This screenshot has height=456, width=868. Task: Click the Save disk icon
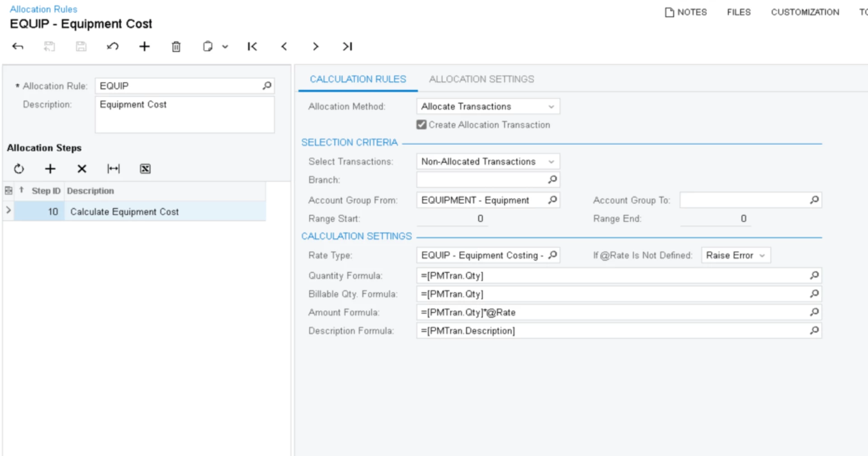81,46
